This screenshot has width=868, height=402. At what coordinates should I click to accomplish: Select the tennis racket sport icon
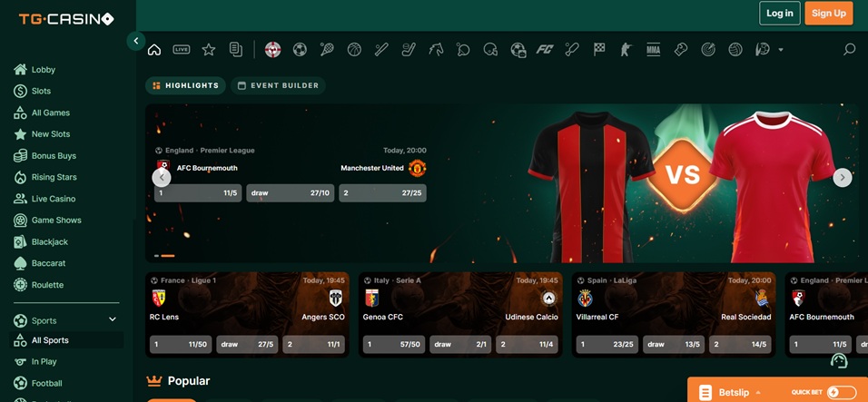coord(327,50)
